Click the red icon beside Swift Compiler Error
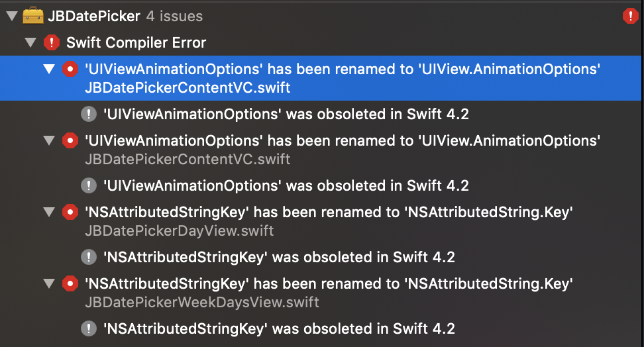This screenshot has width=644, height=347. (x=51, y=43)
